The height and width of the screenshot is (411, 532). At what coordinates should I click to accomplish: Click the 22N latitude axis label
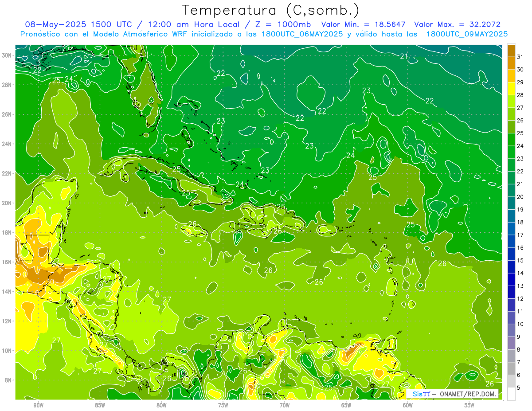7,173
